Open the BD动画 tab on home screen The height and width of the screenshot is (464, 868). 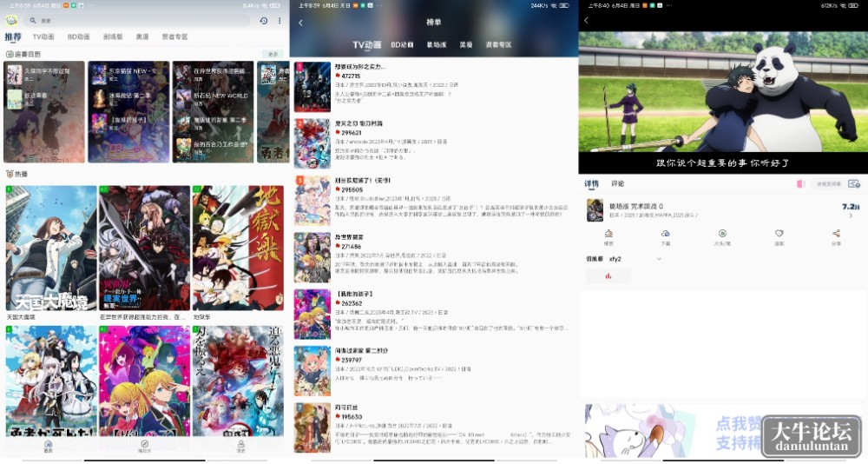coord(79,36)
